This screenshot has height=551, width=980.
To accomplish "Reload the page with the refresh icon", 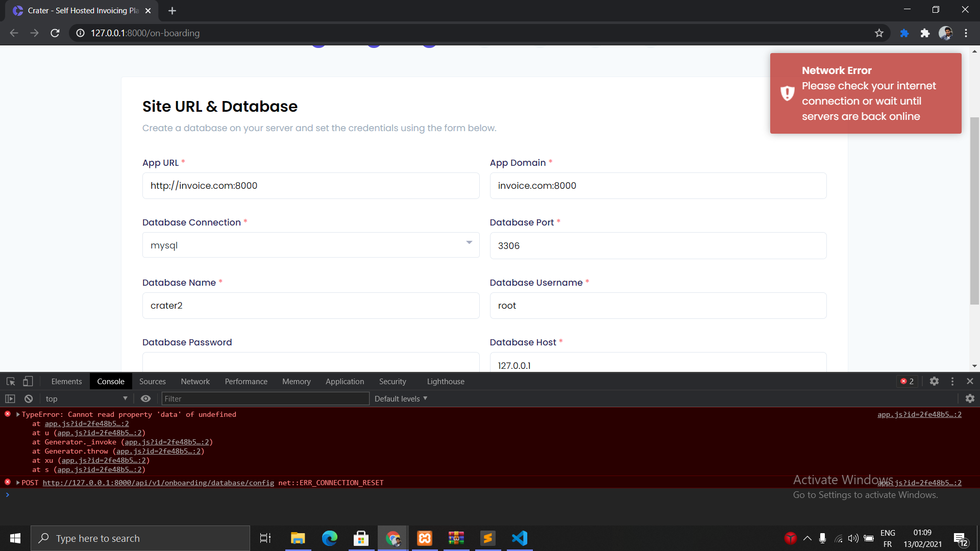I will (55, 33).
